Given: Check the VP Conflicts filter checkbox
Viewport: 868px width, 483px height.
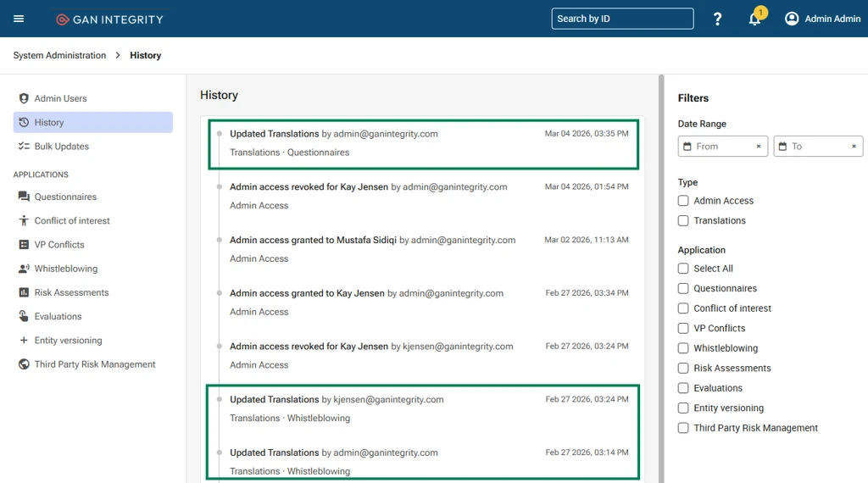Looking at the screenshot, I should [684, 328].
